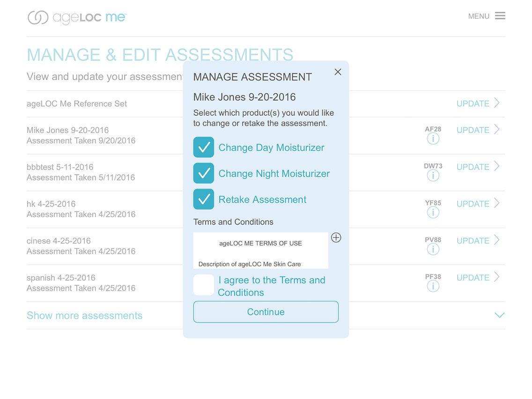
Task: Open info for assessment code YF85
Action: pyautogui.click(x=433, y=213)
